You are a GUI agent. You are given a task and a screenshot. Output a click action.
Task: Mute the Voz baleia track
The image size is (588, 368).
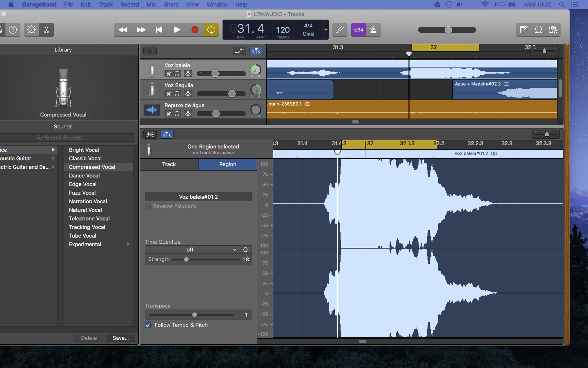pos(169,74)
